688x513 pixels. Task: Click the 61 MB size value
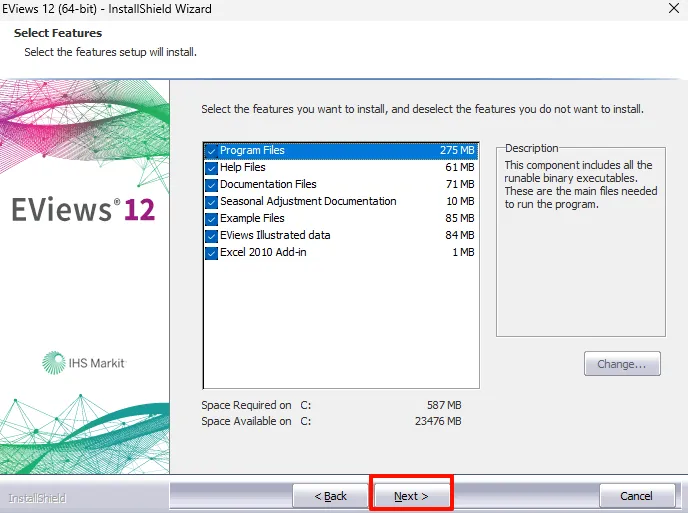[460, 167]
